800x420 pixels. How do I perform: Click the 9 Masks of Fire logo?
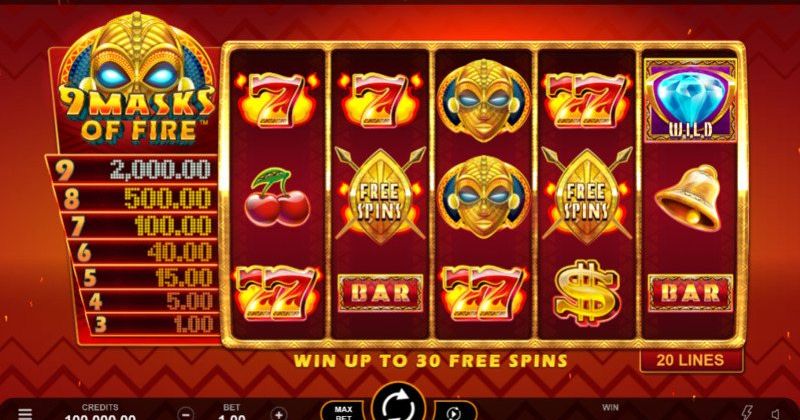click(x=136, y=79)
